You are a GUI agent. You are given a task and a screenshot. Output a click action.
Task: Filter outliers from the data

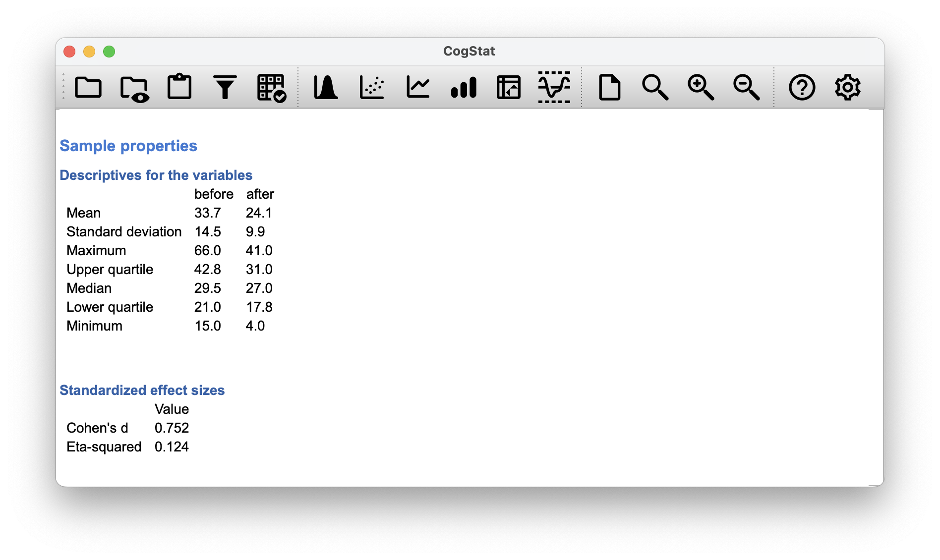coord(225,87)
